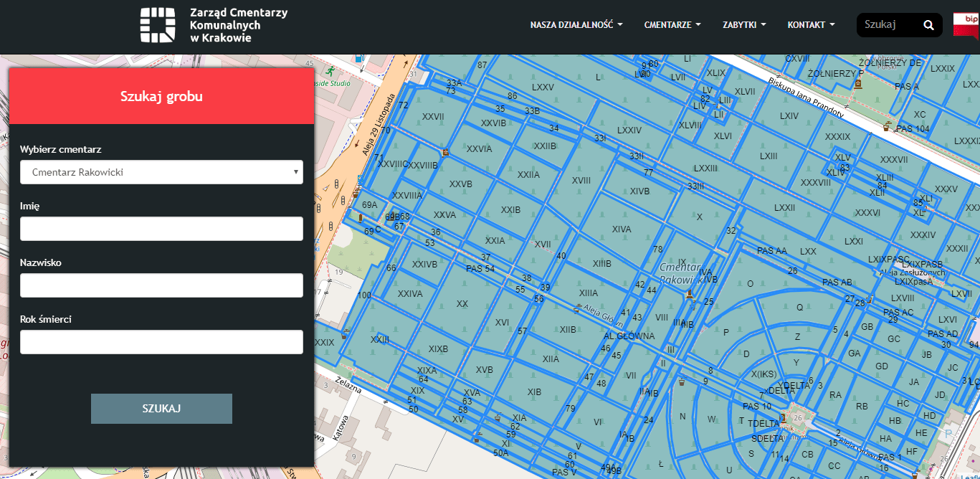
Task: Select sector XXVB on the map
Action: point(461,184)
